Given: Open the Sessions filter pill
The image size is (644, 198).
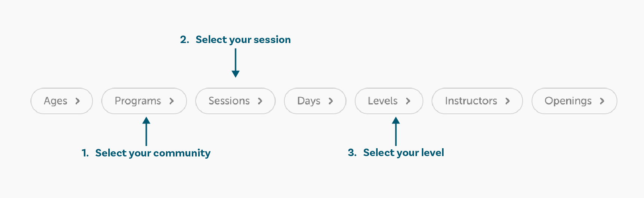Looking at the screenshot, I should [235, 101].
